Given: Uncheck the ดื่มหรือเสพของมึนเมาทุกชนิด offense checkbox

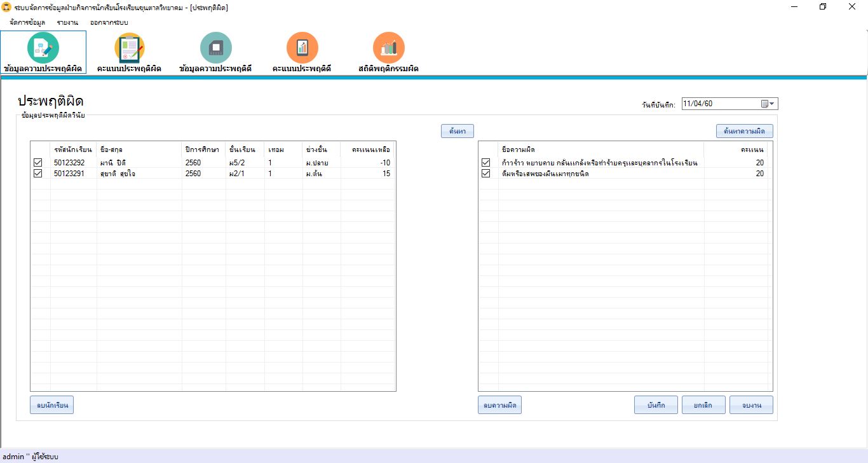Looking at the screenshot, I should [x=486, y=173].
